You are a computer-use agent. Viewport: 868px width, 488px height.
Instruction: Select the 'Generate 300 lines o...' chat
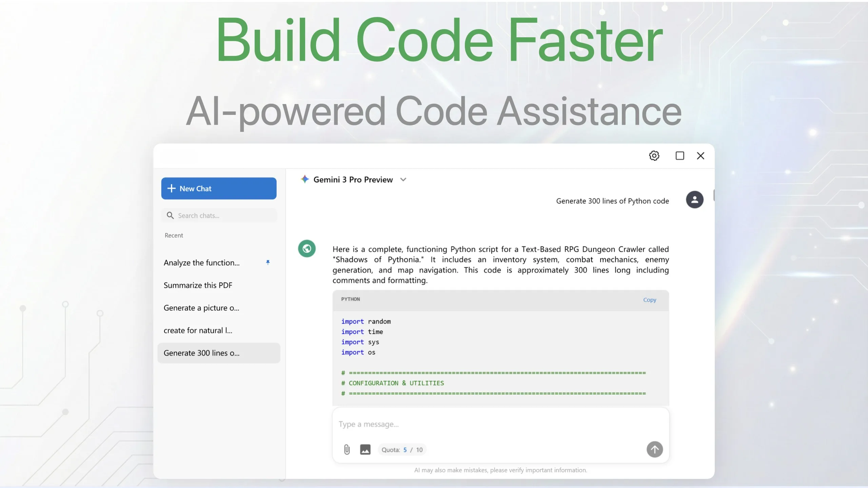click(219, 353)
